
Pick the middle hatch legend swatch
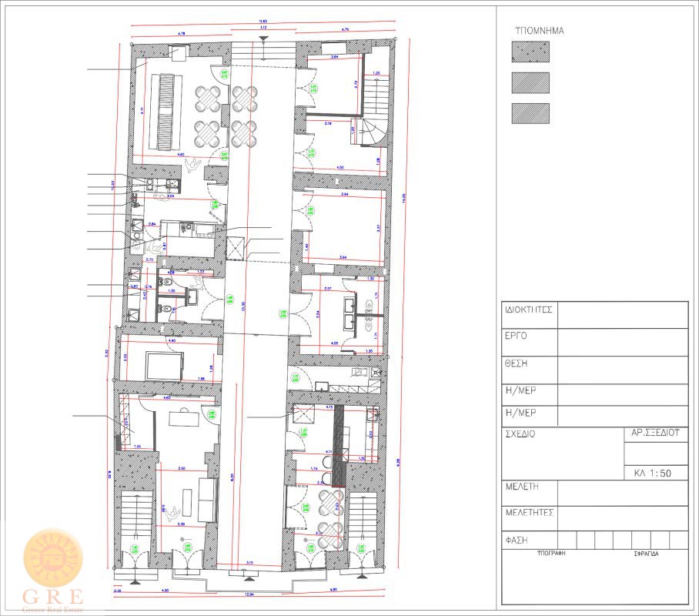pyautogui.click(x=530, y=82)
